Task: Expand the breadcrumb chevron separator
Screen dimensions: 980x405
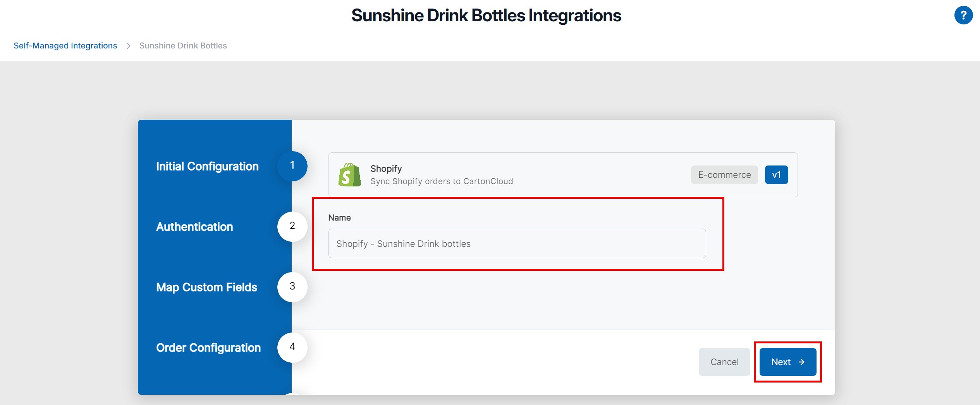Action: [128, 45]
